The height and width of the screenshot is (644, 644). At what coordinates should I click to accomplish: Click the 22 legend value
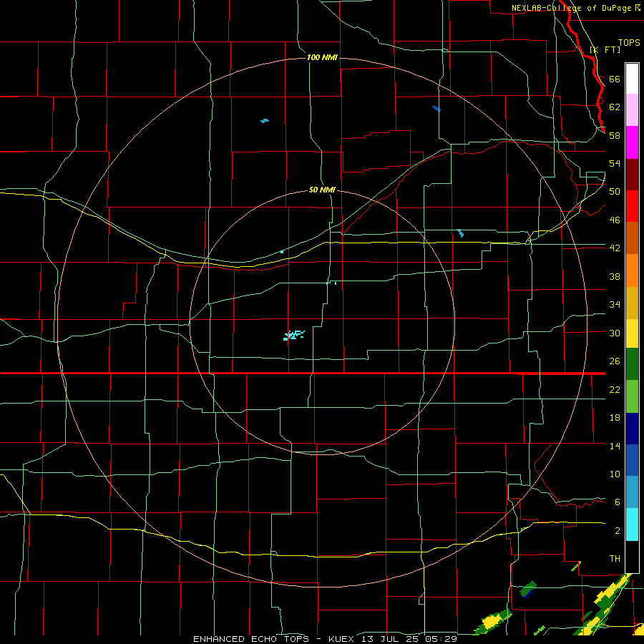click(x=615, y=390)
